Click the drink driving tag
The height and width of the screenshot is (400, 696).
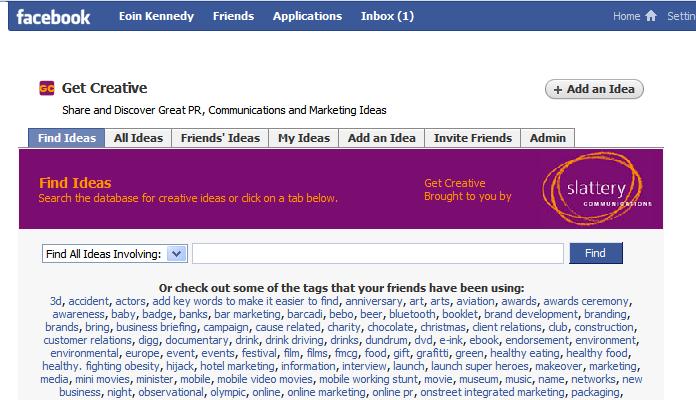click(x=294, y=341)
